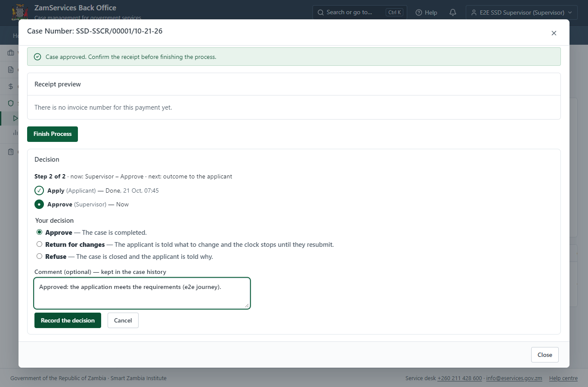Click the info@eservices.gov.zm email link

tap(514, 378)
